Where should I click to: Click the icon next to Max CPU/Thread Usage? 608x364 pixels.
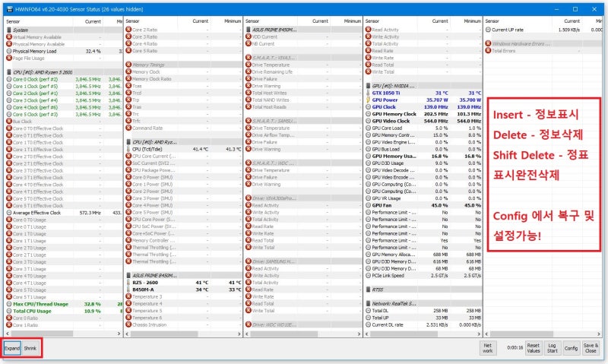click(9, 304)
